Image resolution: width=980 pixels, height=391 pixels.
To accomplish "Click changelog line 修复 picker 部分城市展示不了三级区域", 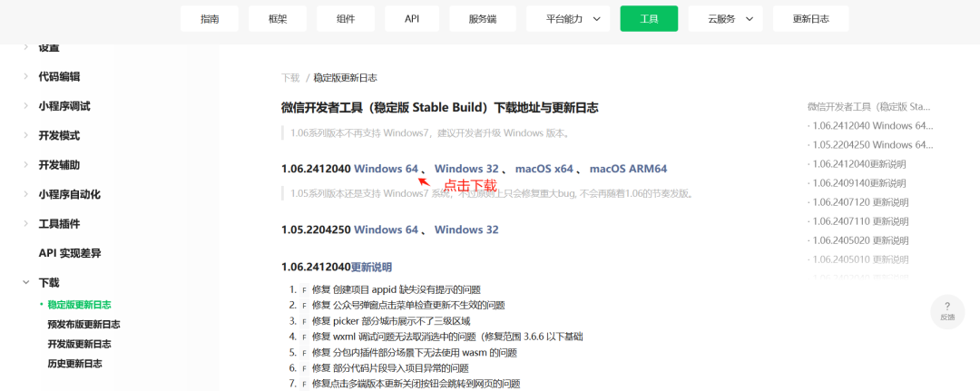I will pos(390,321).
